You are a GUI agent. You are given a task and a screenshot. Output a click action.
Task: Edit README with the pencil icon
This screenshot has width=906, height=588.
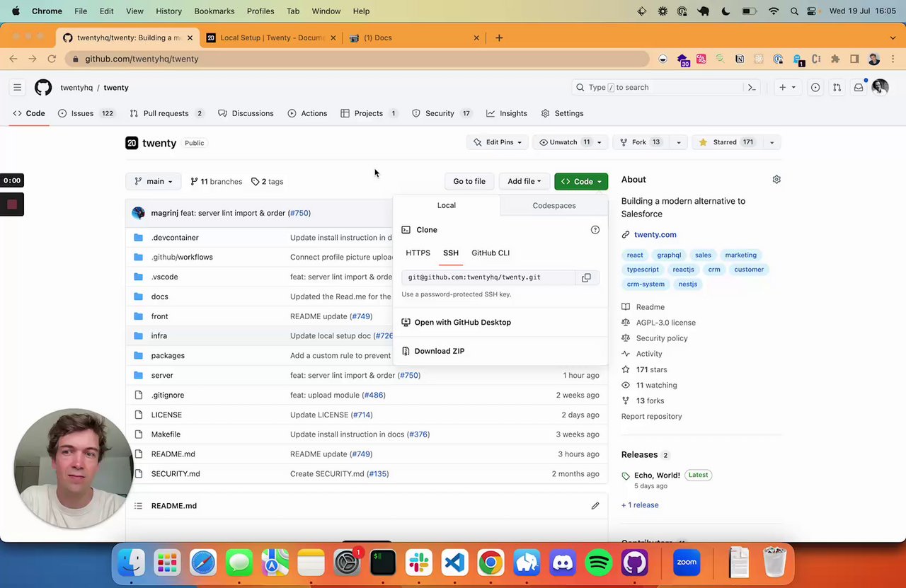[x=595, y=506]
